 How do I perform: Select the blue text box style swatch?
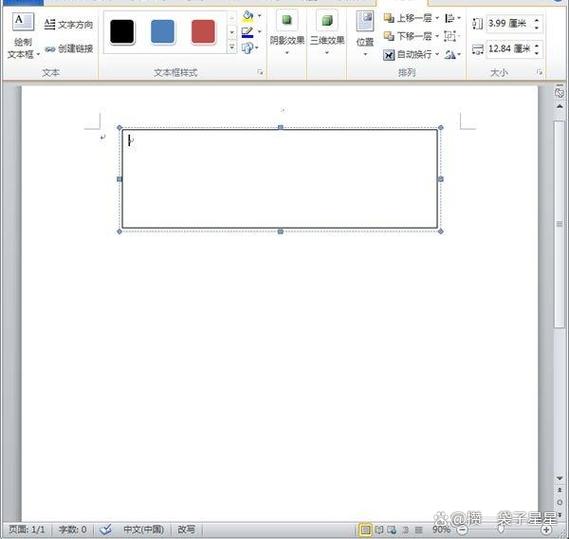pos(162,32)
